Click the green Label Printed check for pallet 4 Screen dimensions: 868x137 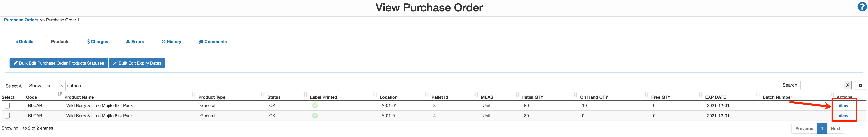pyautogui.click(x=315, y=115)
